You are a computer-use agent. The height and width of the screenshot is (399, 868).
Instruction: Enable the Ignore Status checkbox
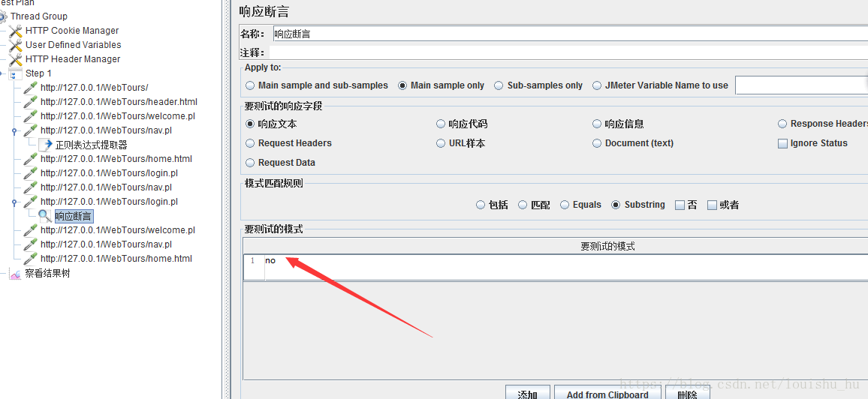tap(782, 144)
